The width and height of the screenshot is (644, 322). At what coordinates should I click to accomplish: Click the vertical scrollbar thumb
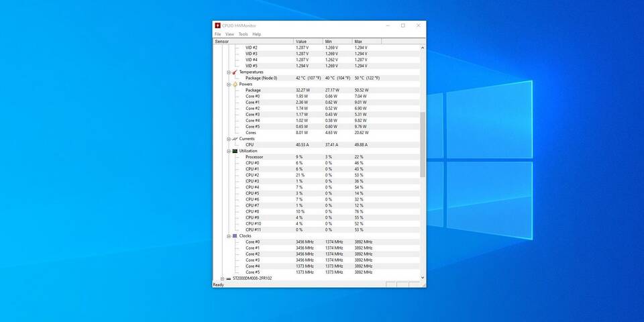coord(423,145)
